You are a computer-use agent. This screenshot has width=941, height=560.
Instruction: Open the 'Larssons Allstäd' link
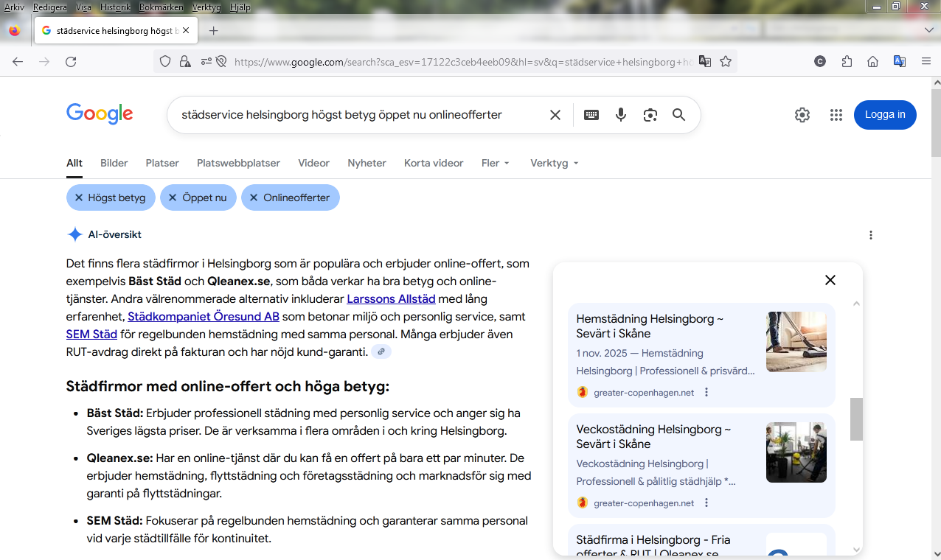392,299
